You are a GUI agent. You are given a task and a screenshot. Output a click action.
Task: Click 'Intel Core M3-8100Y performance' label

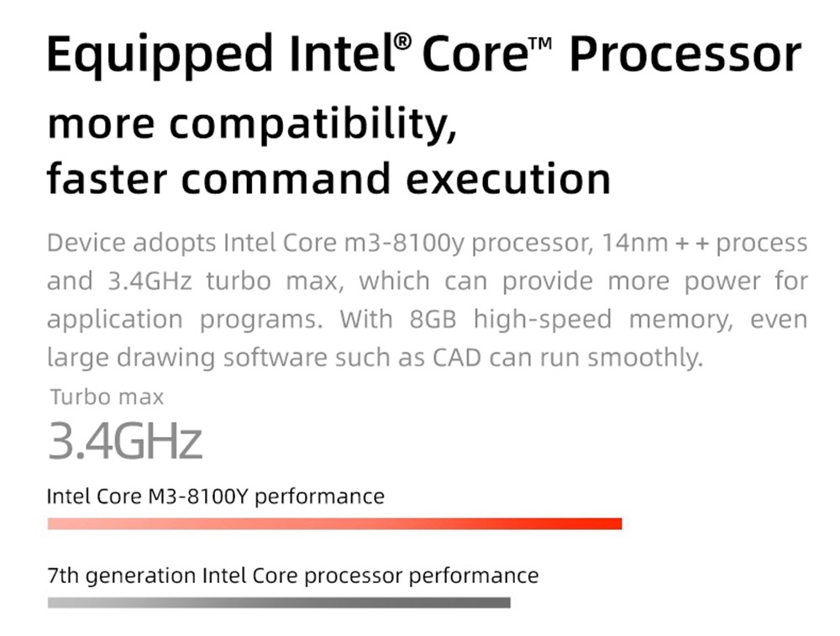pyautogui.click(x=215, y=497)
